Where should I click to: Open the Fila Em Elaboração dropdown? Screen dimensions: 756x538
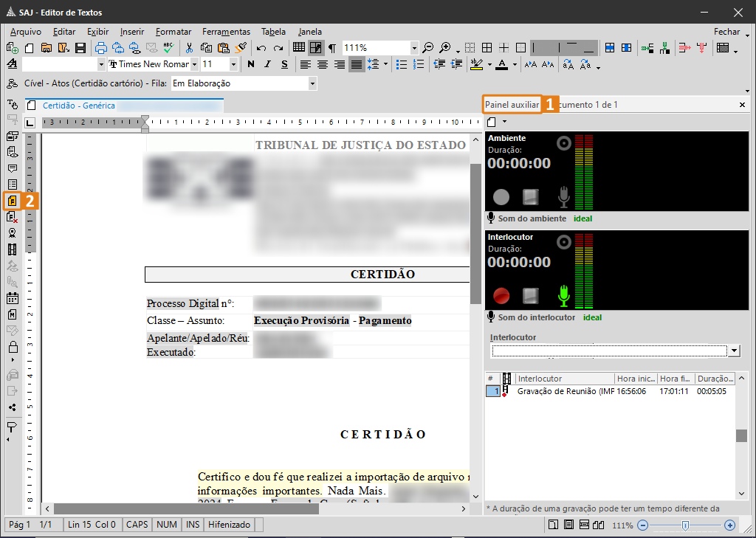tap(312, 83)
